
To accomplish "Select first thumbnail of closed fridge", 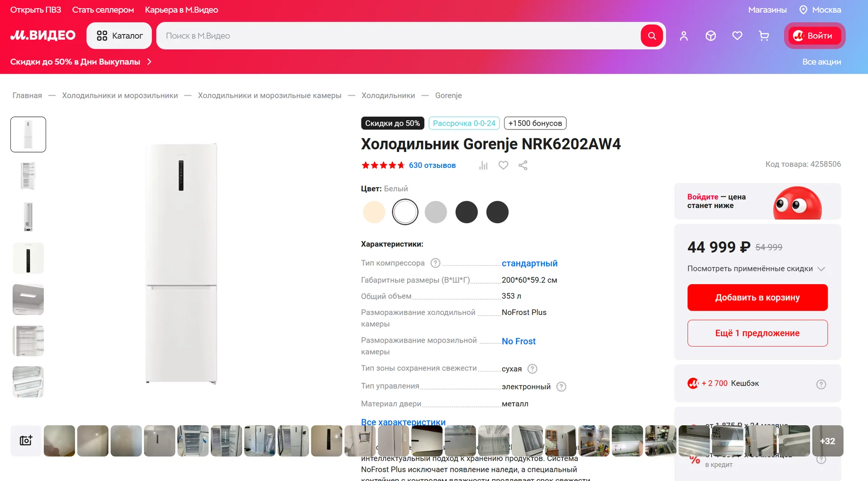I will pyautogui.click(x=28, y=134).
